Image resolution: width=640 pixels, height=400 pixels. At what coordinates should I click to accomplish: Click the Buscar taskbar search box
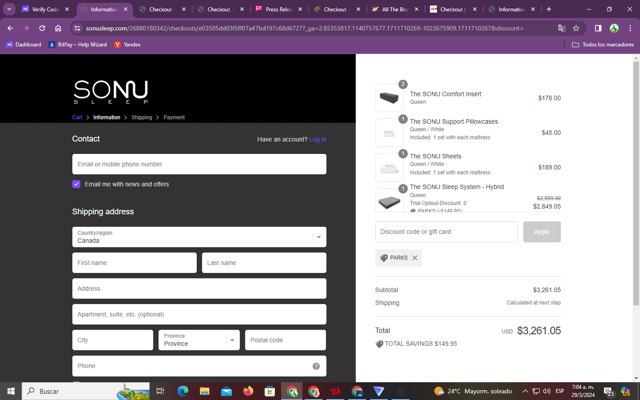[86, 391]
